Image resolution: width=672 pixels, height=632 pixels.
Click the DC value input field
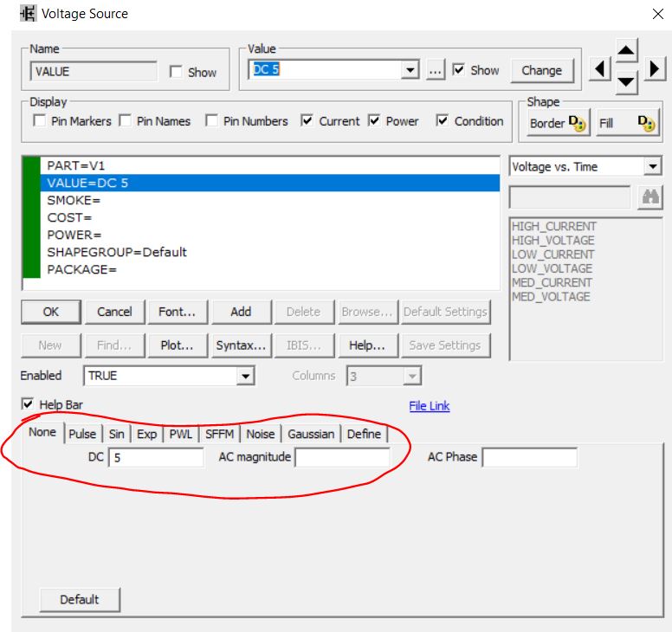click(157, 458)
